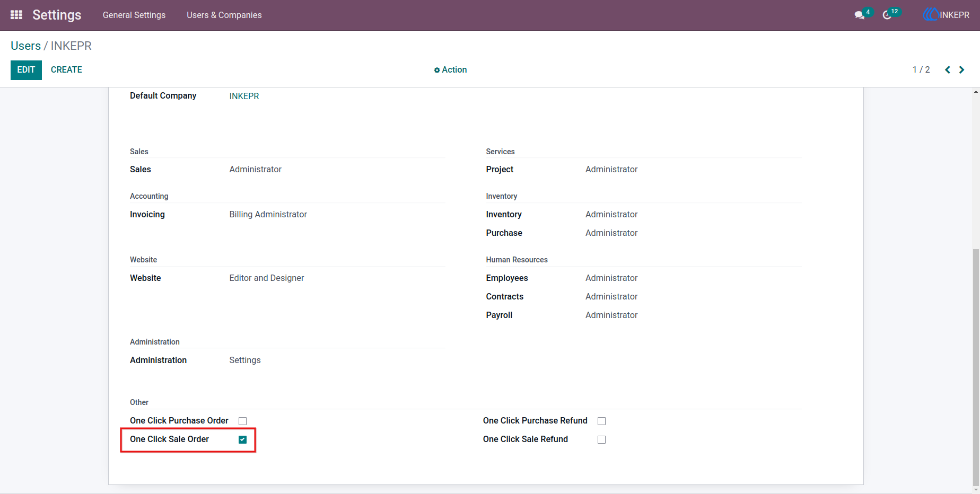Toggle One Click Purchase Refund checkbox

pyautogui.click(x=601, y=421)
